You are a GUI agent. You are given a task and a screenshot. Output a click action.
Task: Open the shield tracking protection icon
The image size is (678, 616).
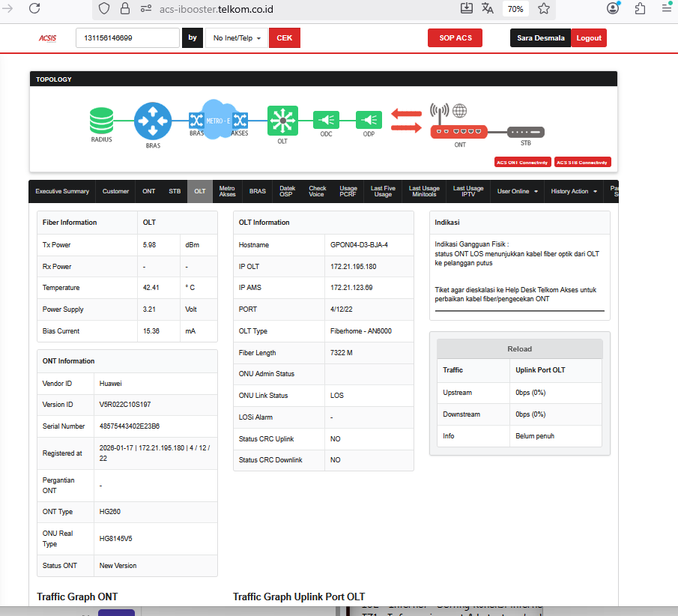104,9
